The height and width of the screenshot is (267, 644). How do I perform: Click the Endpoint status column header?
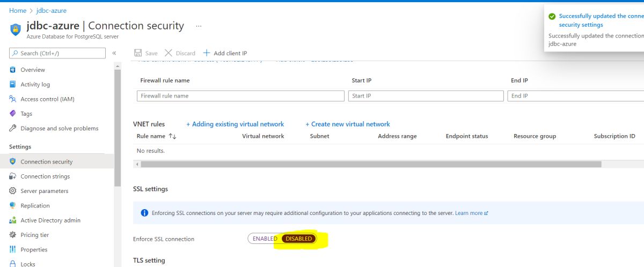coord(467,136)
